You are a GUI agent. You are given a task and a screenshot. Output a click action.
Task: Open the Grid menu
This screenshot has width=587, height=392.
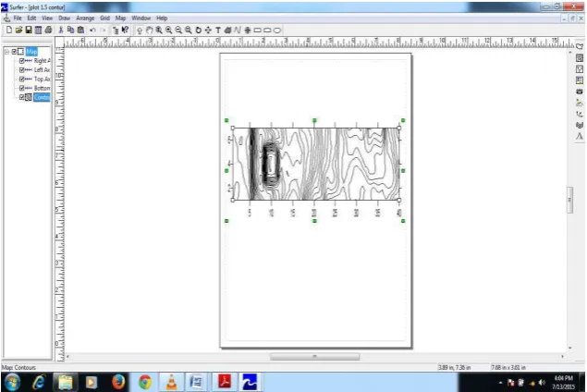pos(104,18)
